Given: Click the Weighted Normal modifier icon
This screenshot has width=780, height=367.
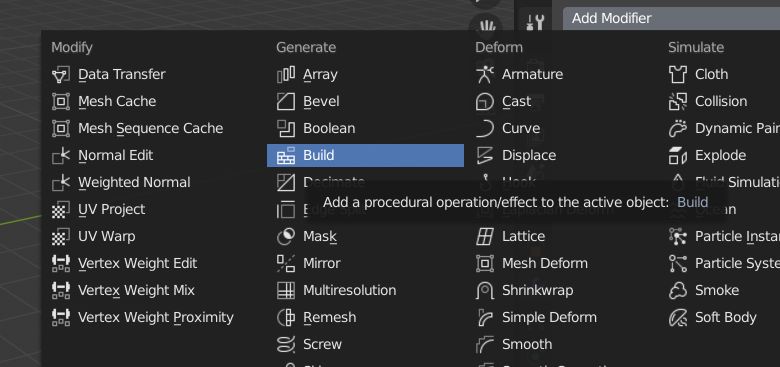Looking at the screenshot, I should (61, 183).
